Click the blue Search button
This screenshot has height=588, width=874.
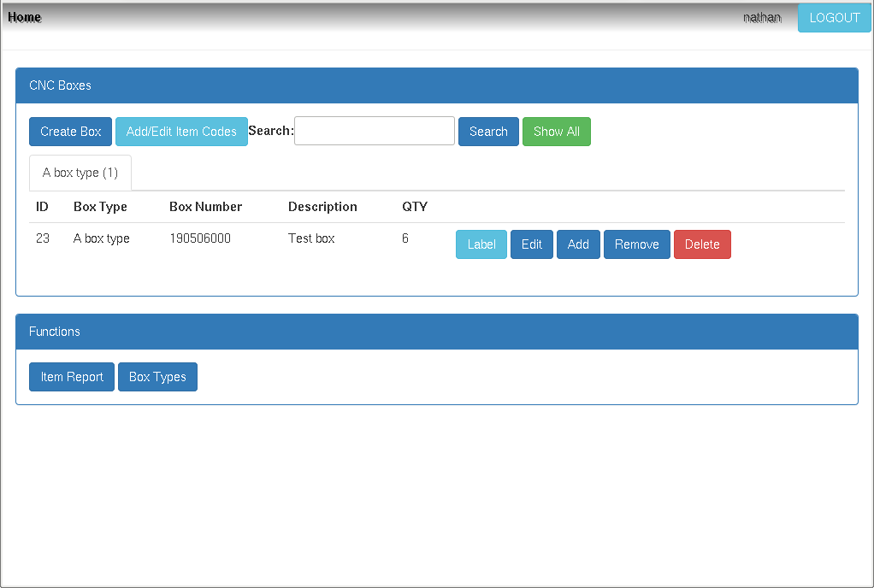488,132
